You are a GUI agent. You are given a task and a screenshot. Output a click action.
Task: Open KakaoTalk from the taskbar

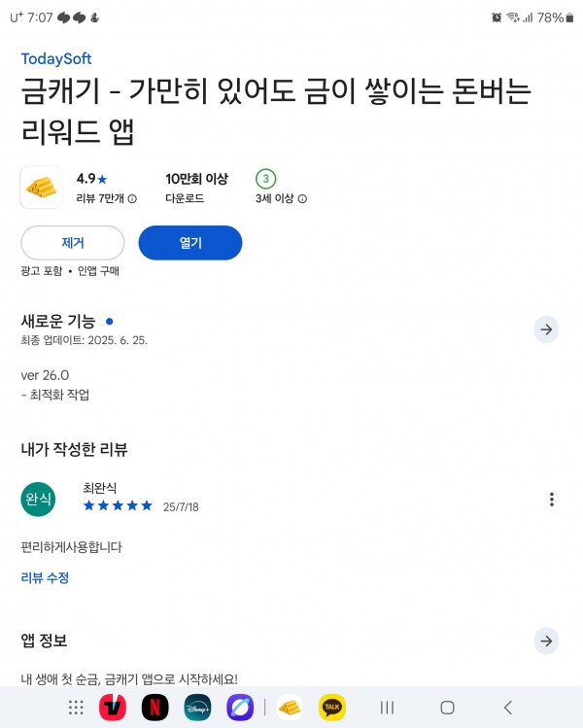click(x=332, y=708)
